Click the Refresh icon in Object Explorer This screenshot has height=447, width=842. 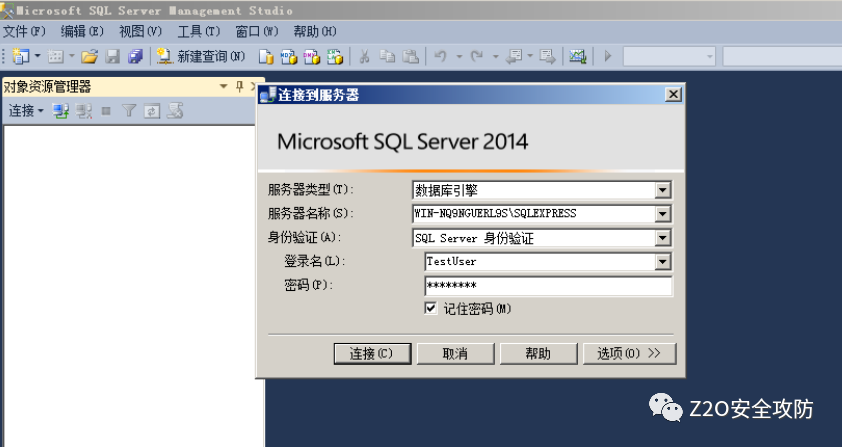[x=152, y=111]
